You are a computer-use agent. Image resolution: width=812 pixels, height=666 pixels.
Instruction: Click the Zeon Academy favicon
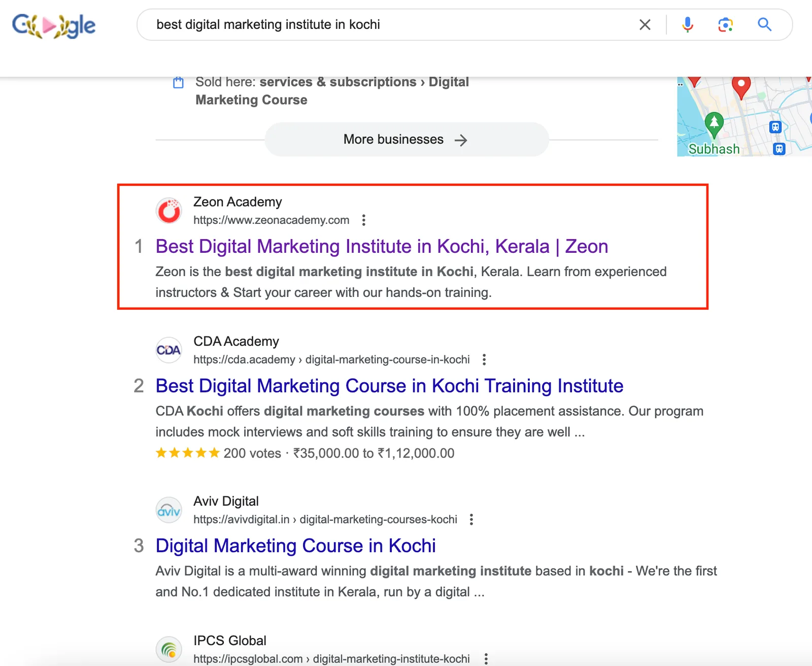(x=169, y=211)
